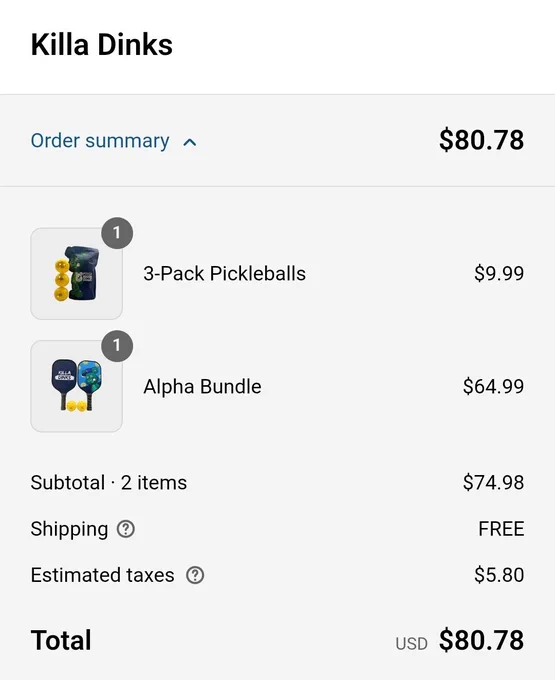Click the USD $80.78 final total

460,640
